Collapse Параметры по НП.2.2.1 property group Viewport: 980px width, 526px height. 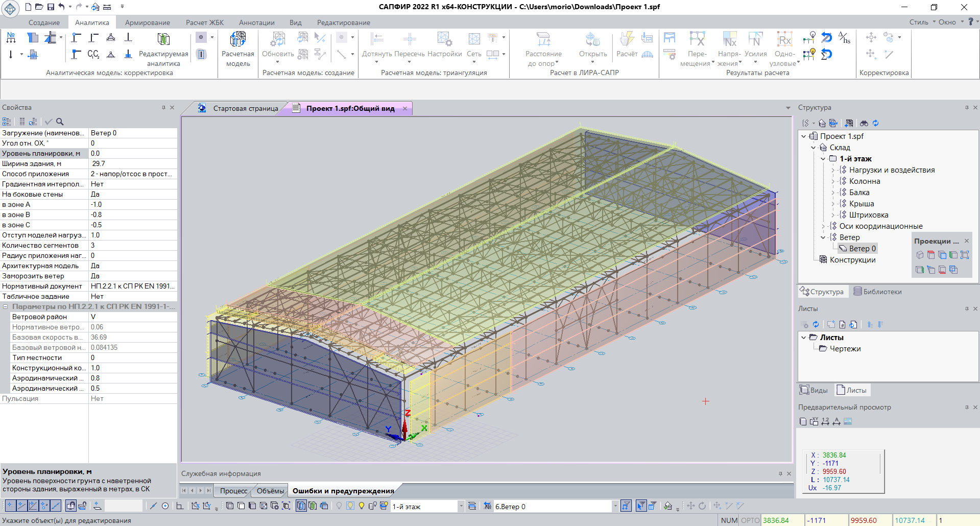click(x=6, y=307)
